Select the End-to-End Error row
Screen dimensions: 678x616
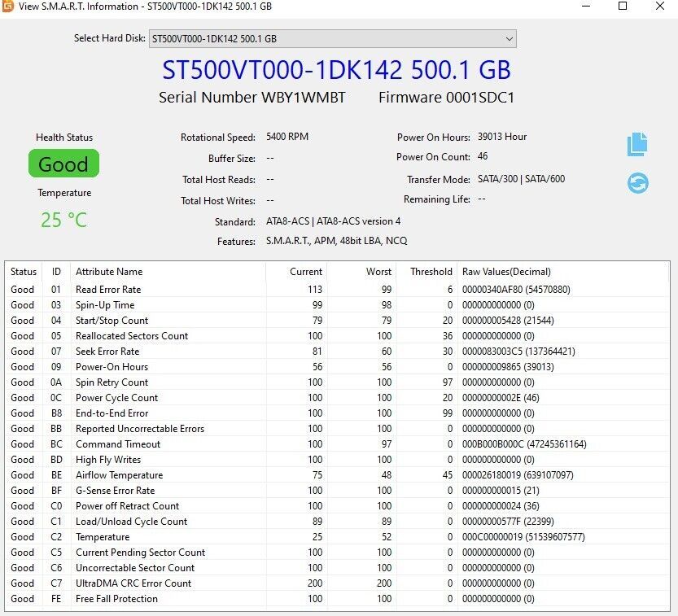click(x=337, y=413)
